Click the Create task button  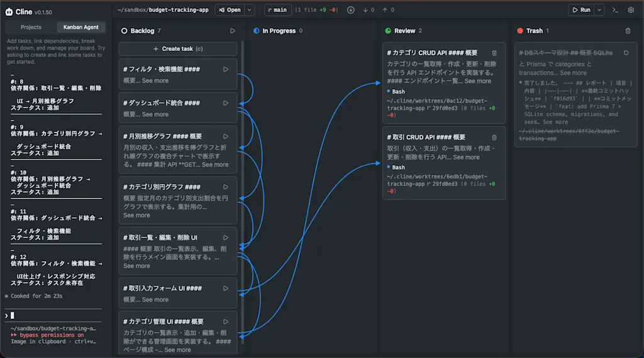pyautogui.click(x=178, y=49)
